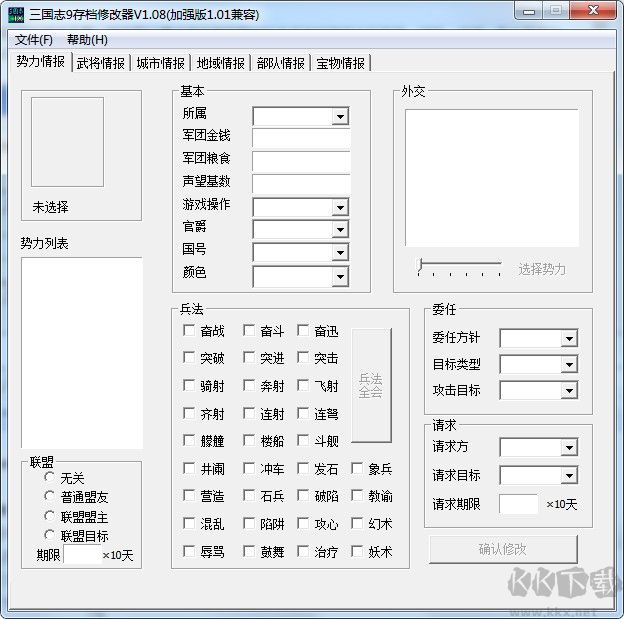624x619 pixels.
Task: Click the 选择势力 diplomacy slider
Action: (460, 267)
